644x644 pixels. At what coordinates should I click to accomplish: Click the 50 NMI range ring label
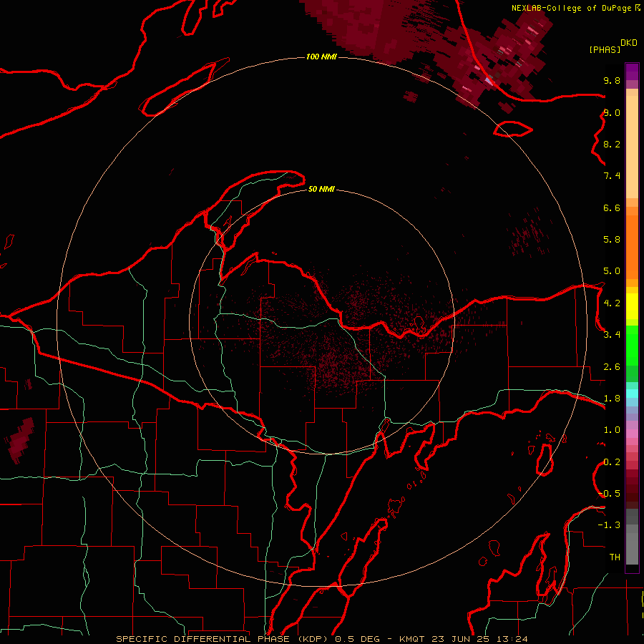pos(321,189)
